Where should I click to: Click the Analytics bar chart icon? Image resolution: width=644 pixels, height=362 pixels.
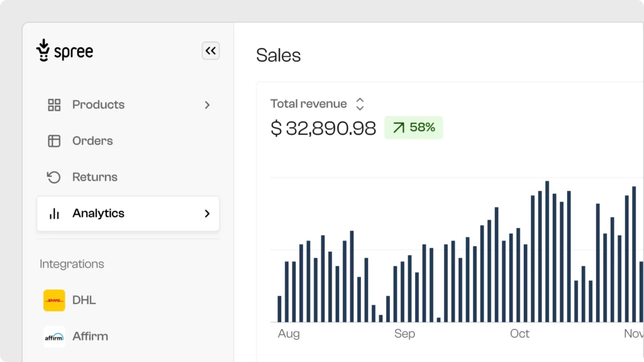(x=54, y=213)
